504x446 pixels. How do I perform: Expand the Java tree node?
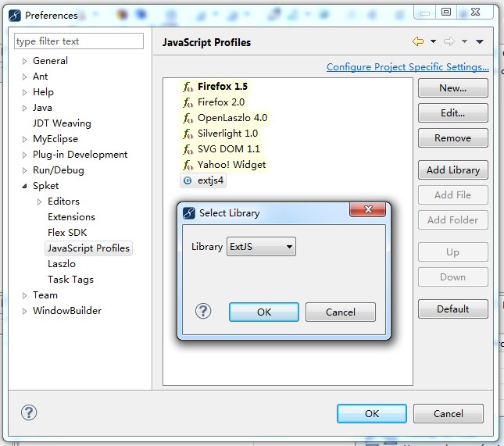coord(24,108)
